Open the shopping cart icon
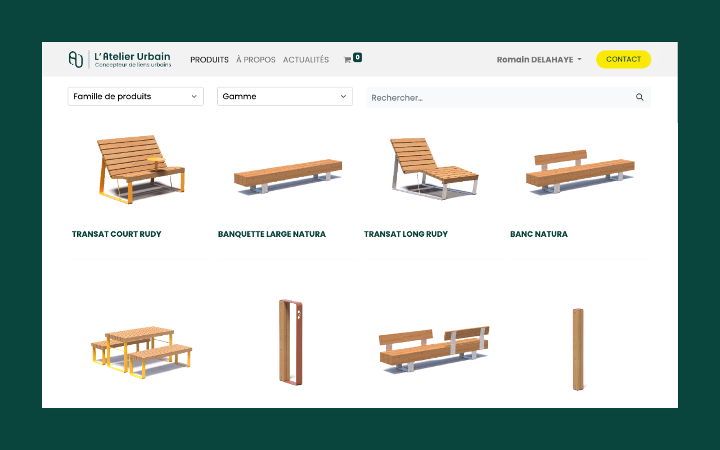 347,60
